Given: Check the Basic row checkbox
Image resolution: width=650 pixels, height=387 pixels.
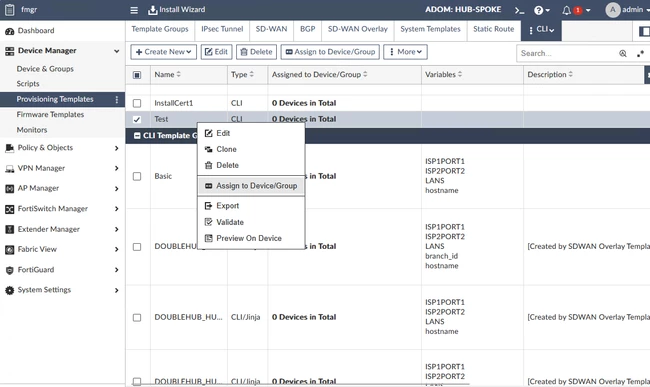Looking at the screenshot, I should coord(137,177).
